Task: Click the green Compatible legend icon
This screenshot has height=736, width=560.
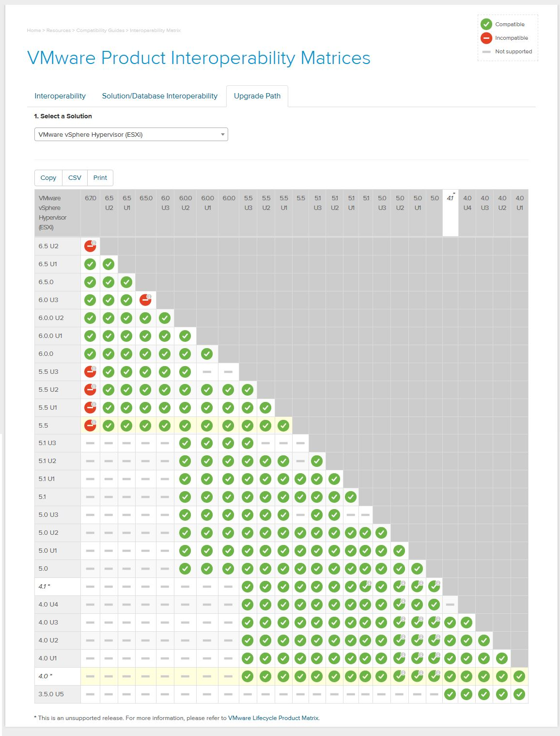Action: 486,24
